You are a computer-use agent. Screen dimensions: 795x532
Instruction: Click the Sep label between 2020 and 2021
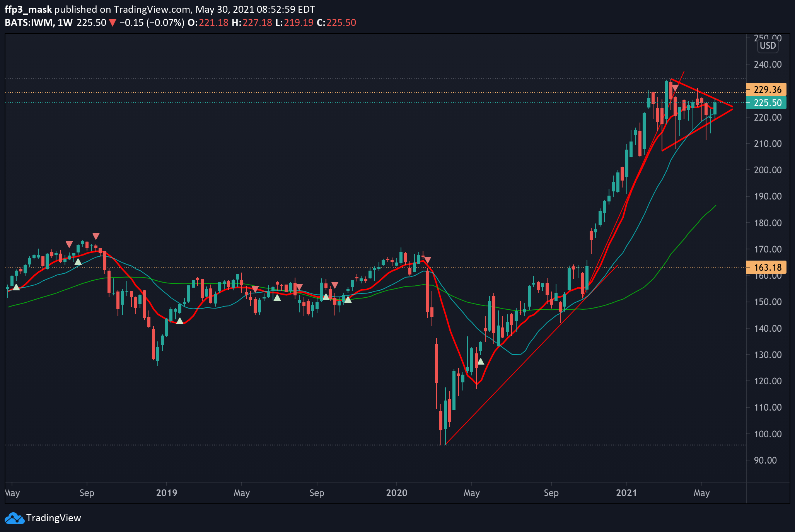(x=551, y=493)
